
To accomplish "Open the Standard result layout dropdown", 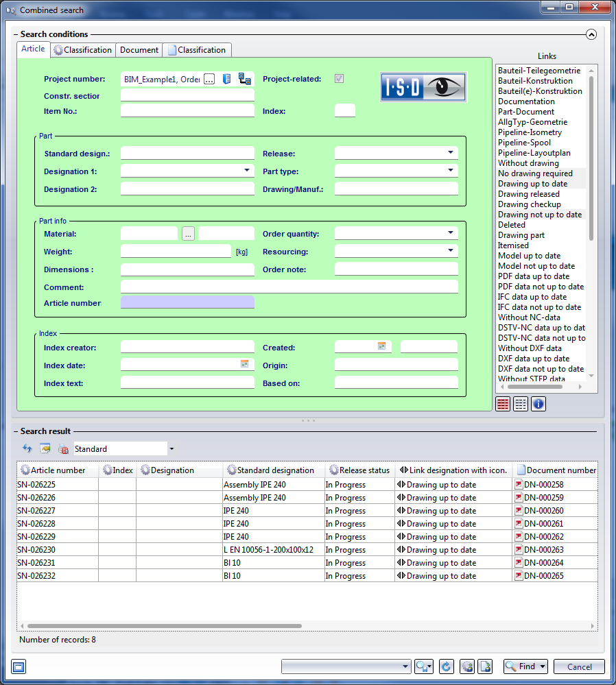I will tap(171, 449).
